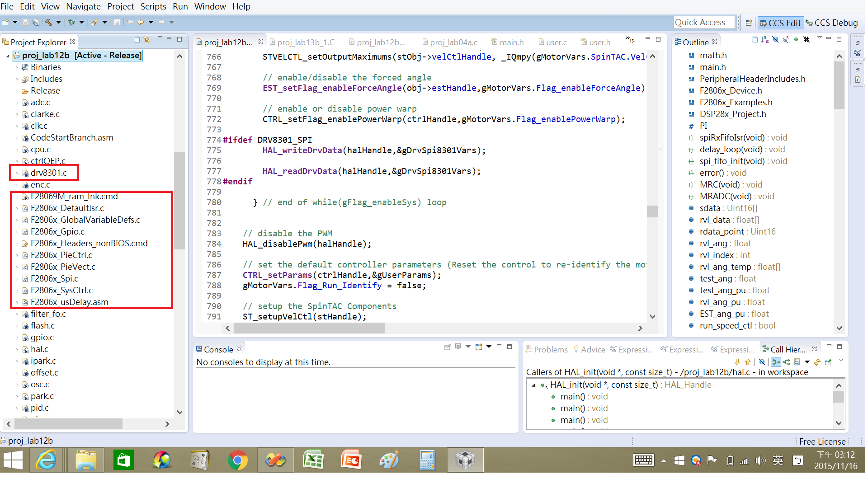
Task: Open Search with the flashlight icon
Action: tap(94, 22)
